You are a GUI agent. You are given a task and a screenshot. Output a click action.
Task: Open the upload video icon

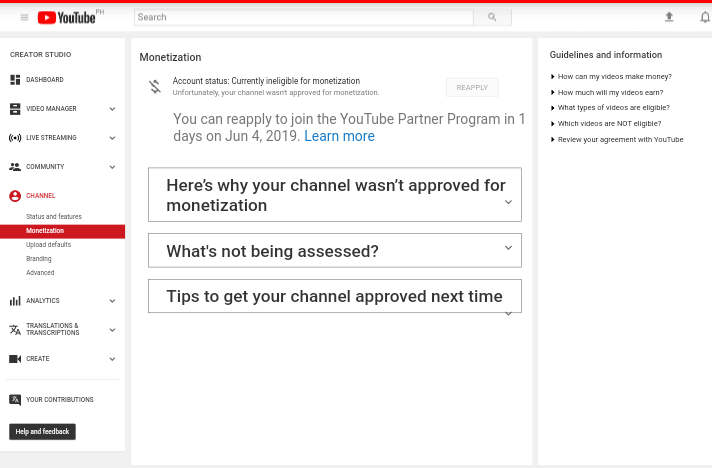pos(669,17)
